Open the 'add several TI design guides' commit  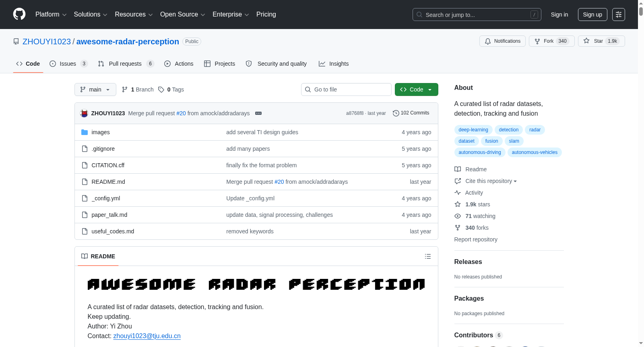262,132
